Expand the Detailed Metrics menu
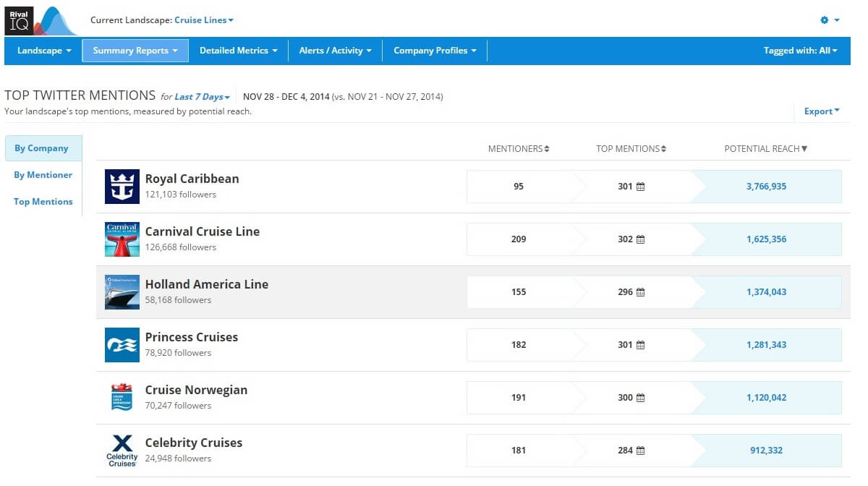Image resolution: width=868 pixels, height=486 pixels. [x=239, y=51]
